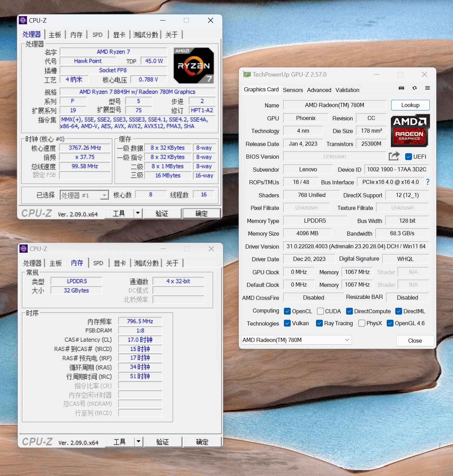453x476 pixels.
Task: Click the CPU-Z title bar icon
Action: (23, 20)
